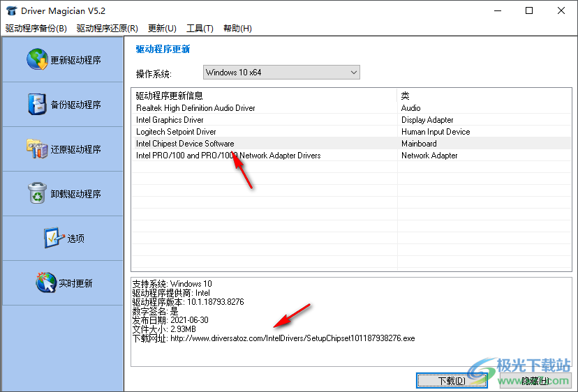Select the 备份驱动程序 sidebar label

75,105
